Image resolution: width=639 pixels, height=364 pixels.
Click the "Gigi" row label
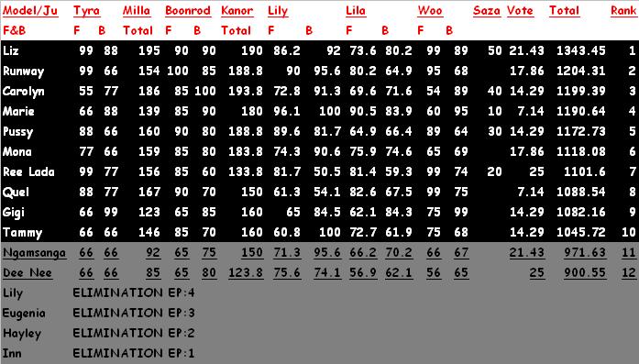tap(14, 213)
